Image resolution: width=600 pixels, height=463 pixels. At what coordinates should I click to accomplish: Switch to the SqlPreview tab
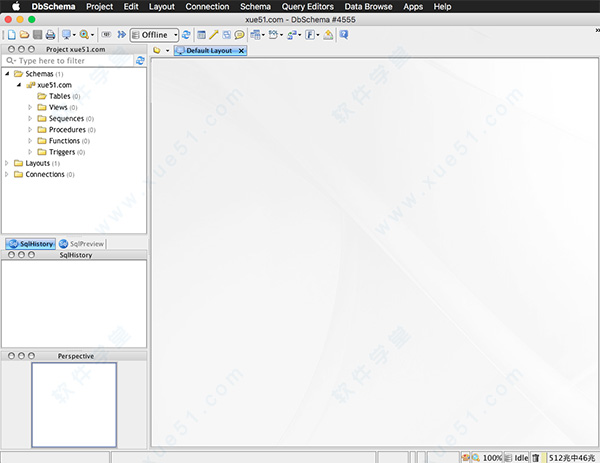coord(84,244)
